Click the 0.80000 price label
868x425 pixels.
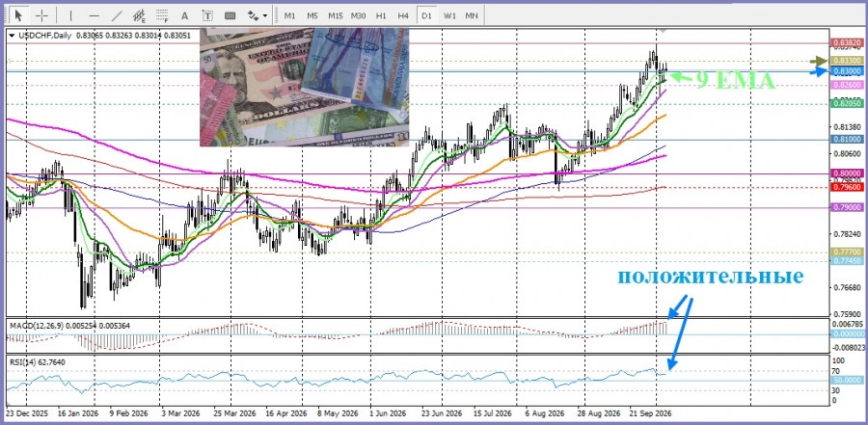coord(847,173)
